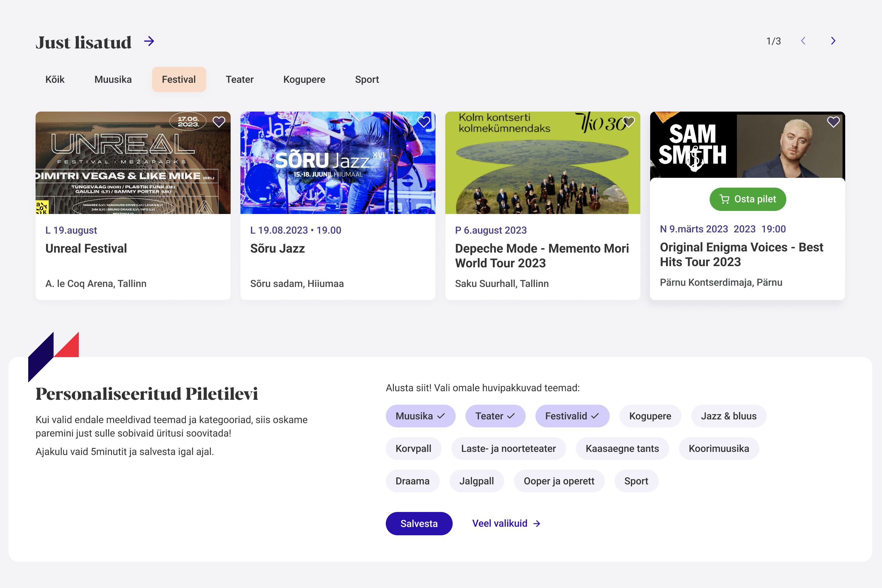Viewport: 882px width, 588px height.
Task: Select the Koorimuusika chip
Action: pos(719,449)
